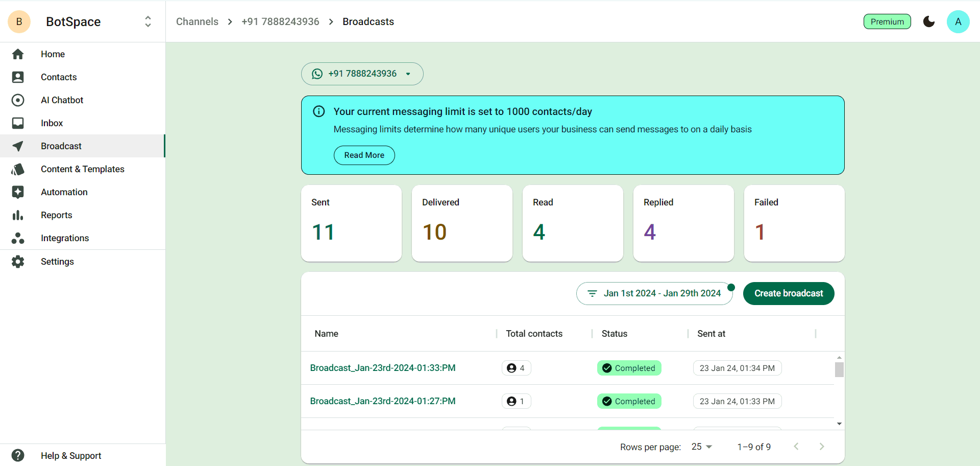
Task: Click contact icon in 01:33 PM row
Action: tap(511, 368)
